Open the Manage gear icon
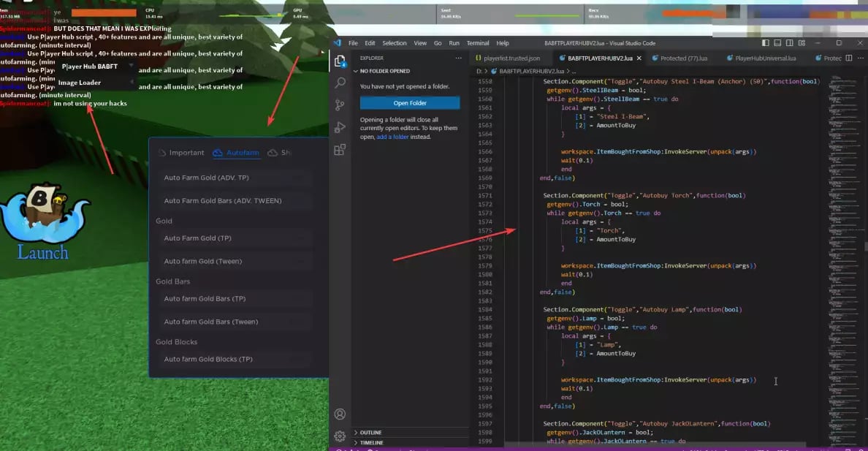 [x=340, y=436]
